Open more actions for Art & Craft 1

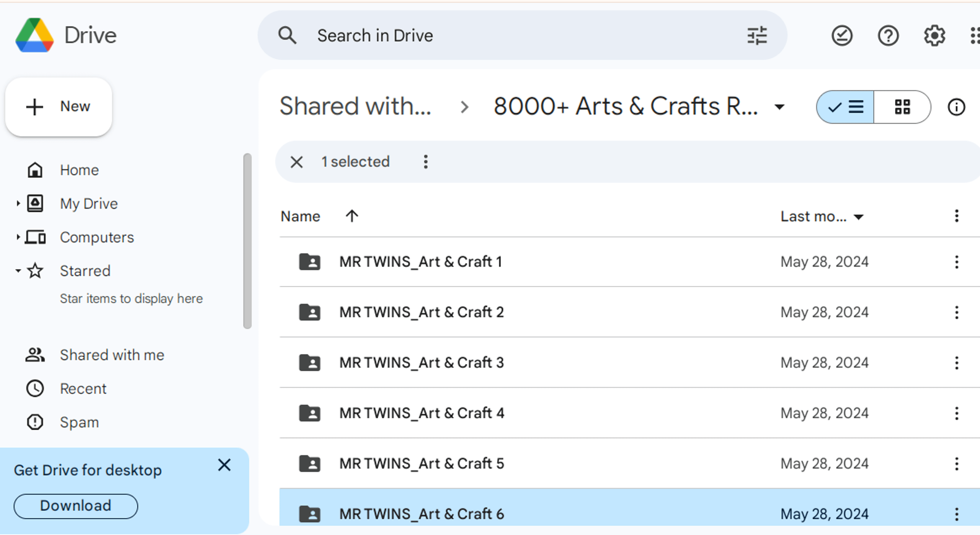pyautogui.click(x=956, y=262)
